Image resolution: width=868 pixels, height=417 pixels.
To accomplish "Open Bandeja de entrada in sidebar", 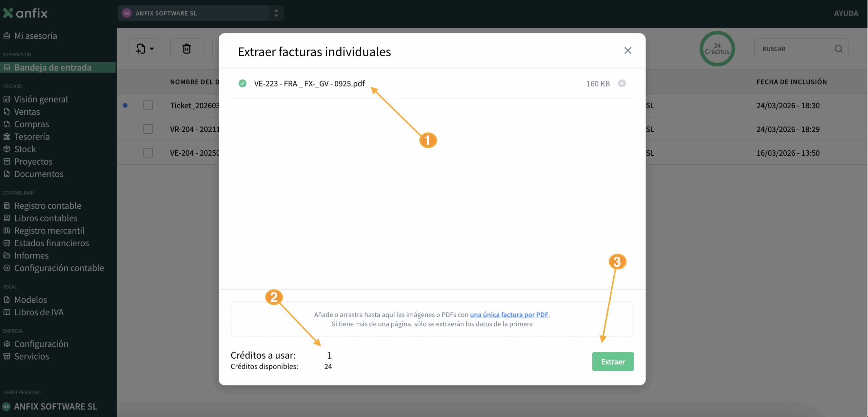I will click(53, 67).
